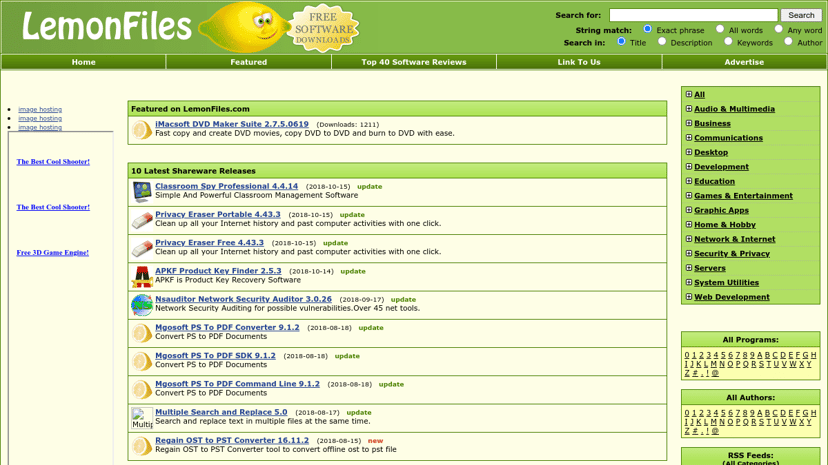The width and height of the screenshot is (828, 465).
Task: Open Regain OST to PST Converter link
Action: click(232, 440)
